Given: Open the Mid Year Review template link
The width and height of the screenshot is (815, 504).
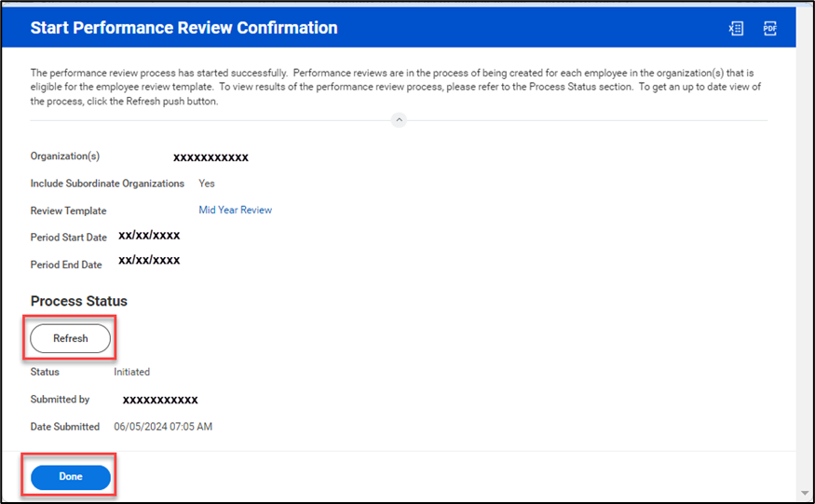Looking at the screenshot, I should coord(235,211).
